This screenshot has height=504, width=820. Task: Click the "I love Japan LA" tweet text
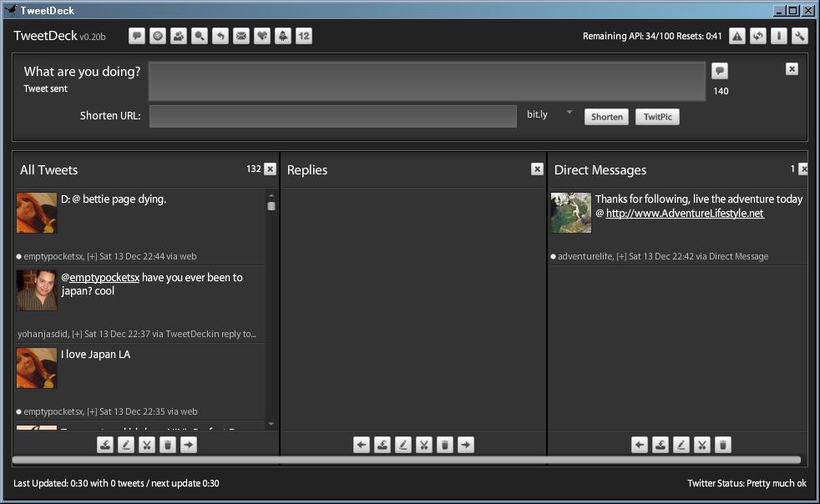pyautogui.click(x=96, y=355)
